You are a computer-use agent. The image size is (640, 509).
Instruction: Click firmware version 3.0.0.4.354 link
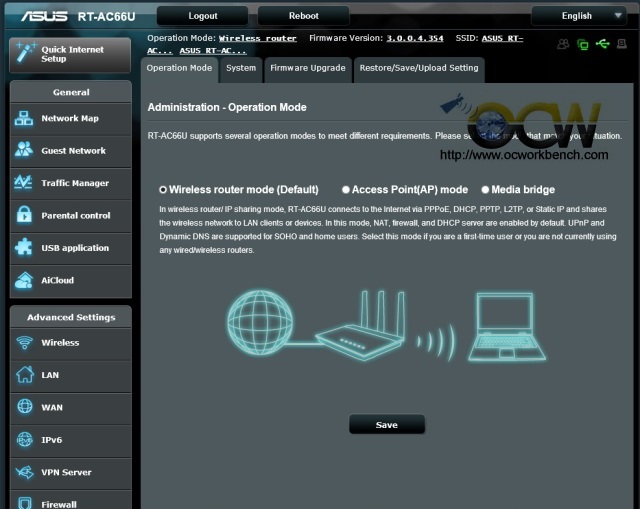415,38
